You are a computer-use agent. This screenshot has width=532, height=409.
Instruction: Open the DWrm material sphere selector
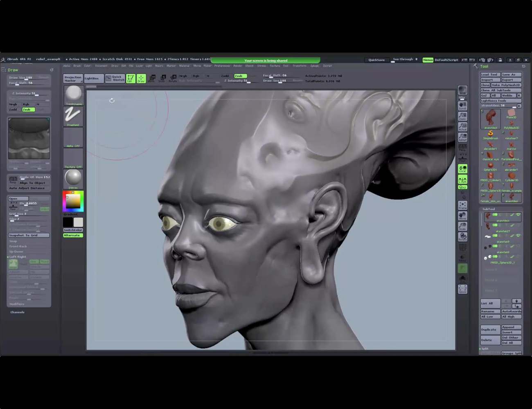73,179
